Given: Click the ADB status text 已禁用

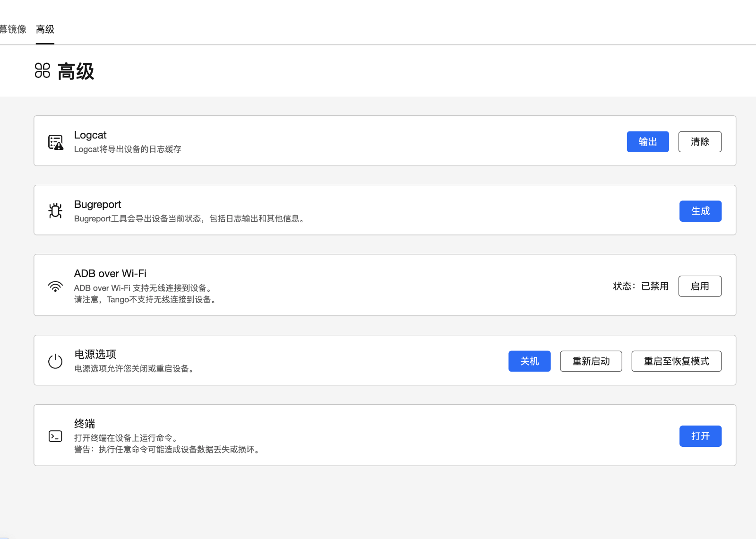Looking at the screenshot, I should pos(654,286).
